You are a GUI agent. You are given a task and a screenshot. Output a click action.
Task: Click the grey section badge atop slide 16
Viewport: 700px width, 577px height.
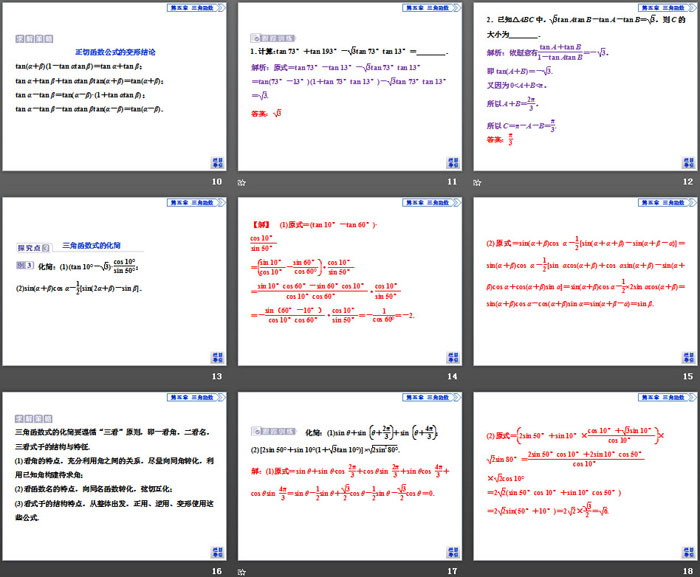pos(34,418)
